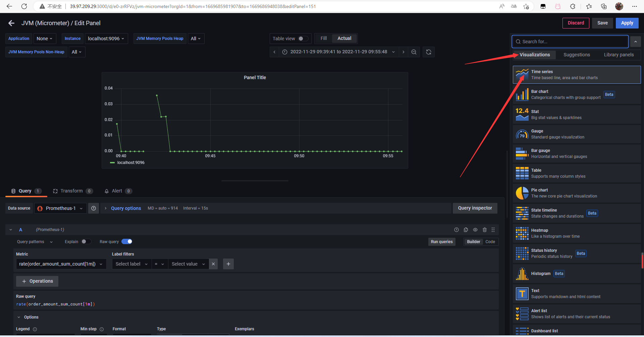The height and width of the screenshot is (337, 644).
Task: Add a label filter with plus button
Action: [x=228, y=264]
